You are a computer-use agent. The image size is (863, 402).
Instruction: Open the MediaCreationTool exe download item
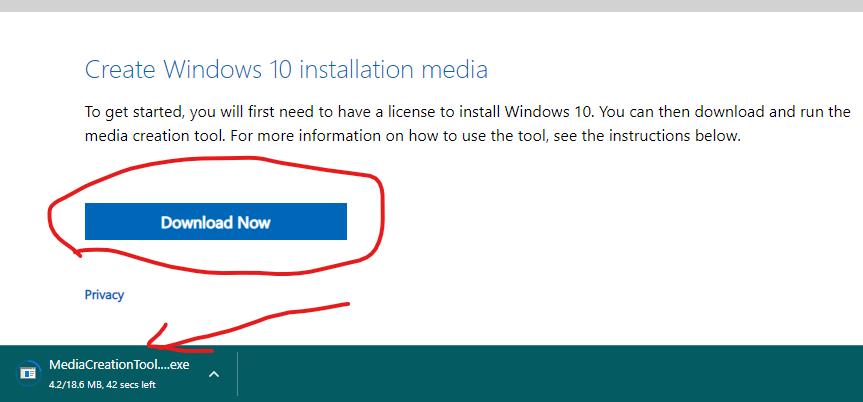coord(119,365)
